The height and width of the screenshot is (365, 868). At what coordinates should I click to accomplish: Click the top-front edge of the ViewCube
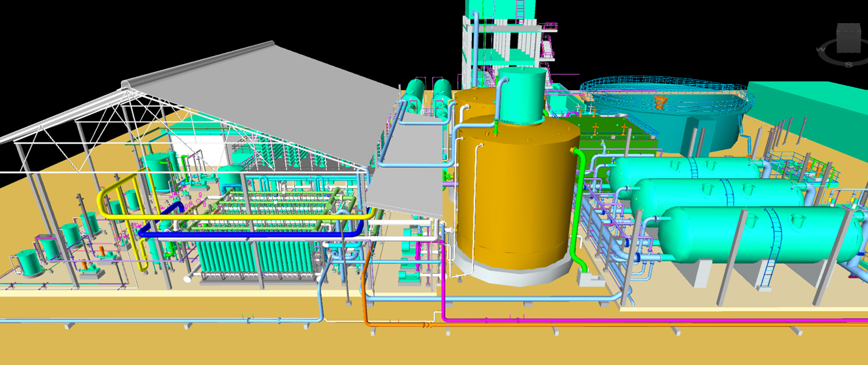[x=849, y=31]
